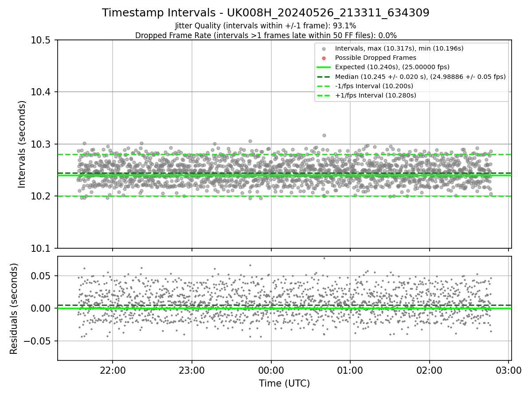The image size is (532, 399).
Task: Click the 'Residuals (seconds)' y-axis label
Action: pyautogui.click(x=14, y=309)
